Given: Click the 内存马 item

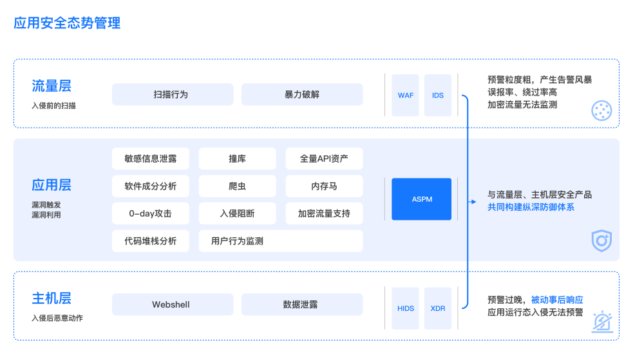Looking at the screenshot, I should click(324, 186).
